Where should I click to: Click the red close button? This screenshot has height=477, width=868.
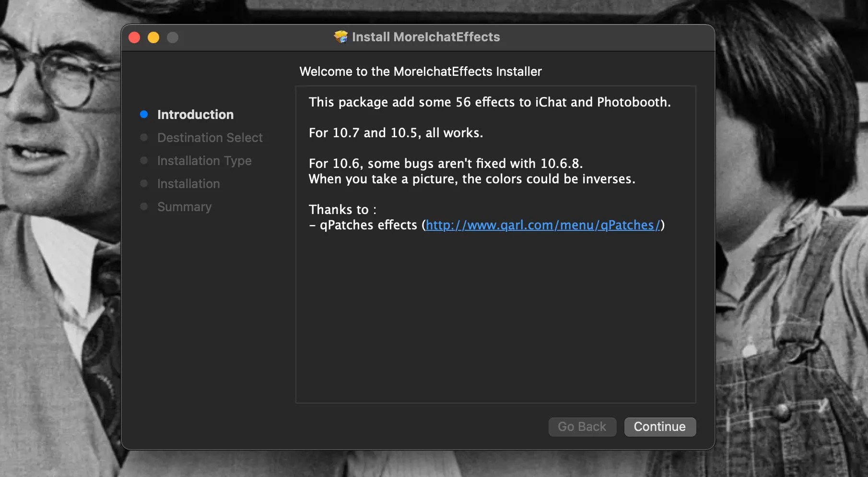[x=134, y=37]
